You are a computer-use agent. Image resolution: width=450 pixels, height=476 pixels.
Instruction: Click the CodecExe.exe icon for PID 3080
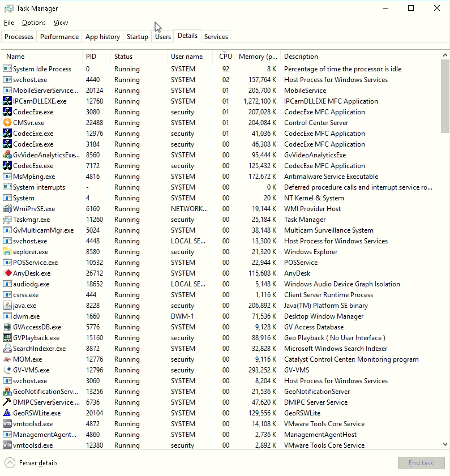(x=7, y=112)
